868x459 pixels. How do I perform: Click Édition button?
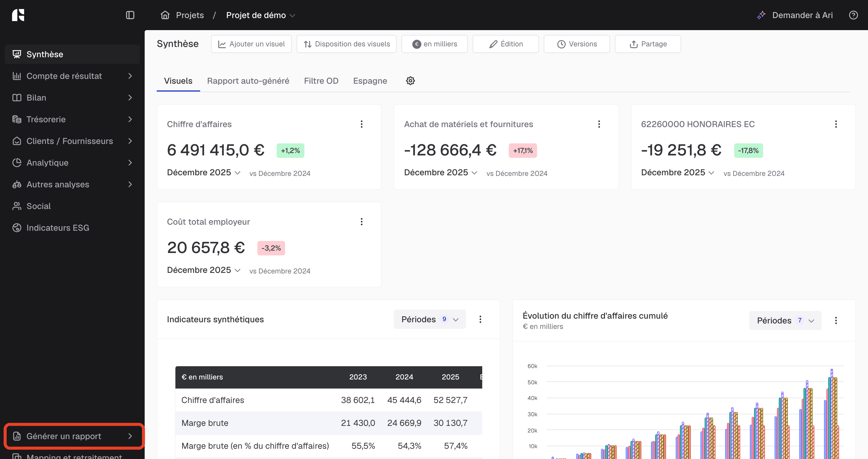[x=505, y=44]
